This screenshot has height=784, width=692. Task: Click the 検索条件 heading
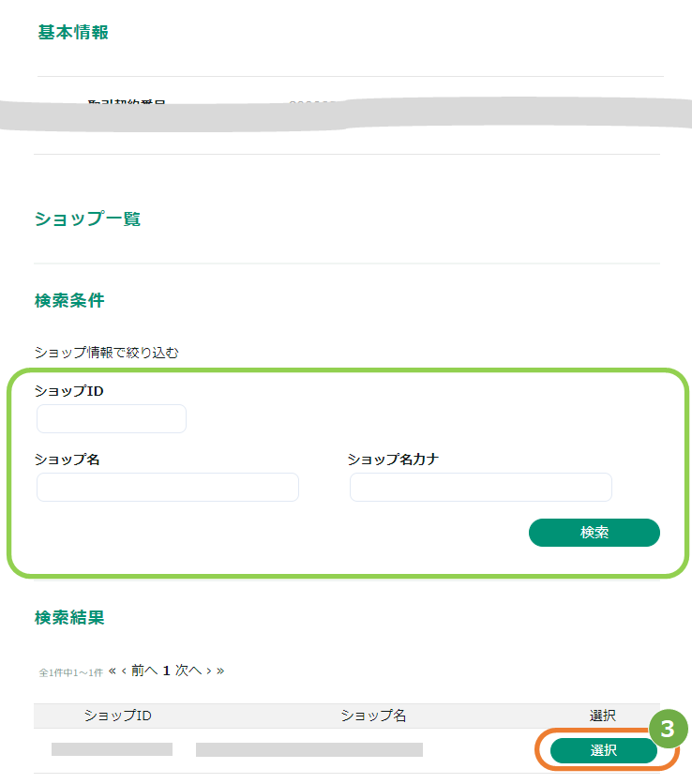69,300
